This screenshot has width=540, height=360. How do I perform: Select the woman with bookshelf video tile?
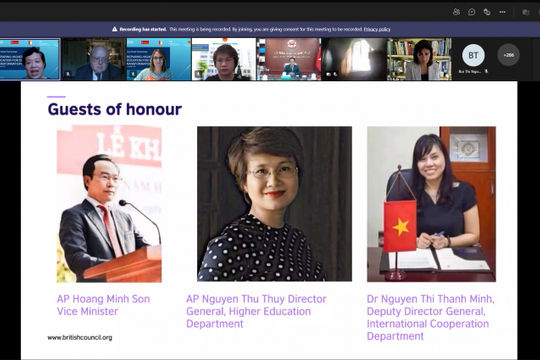point(419,59)
